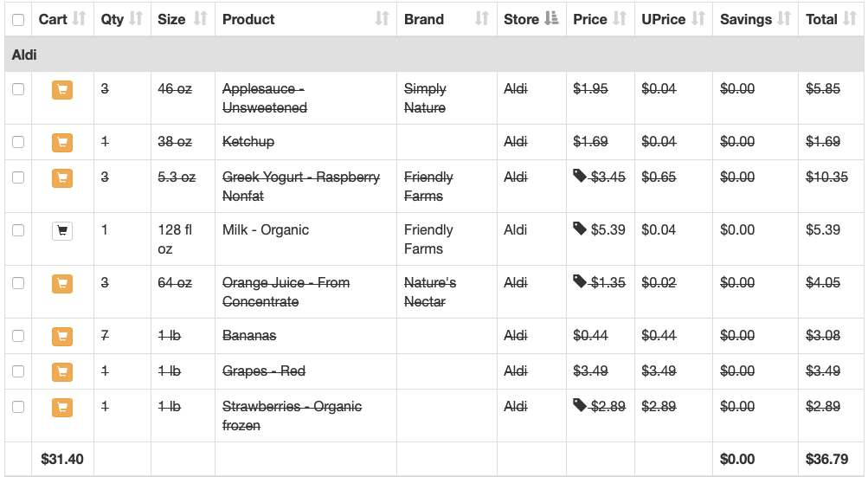Screen dimensions: 868x477
Task: Sort the list by Brand
Action: 447,19
